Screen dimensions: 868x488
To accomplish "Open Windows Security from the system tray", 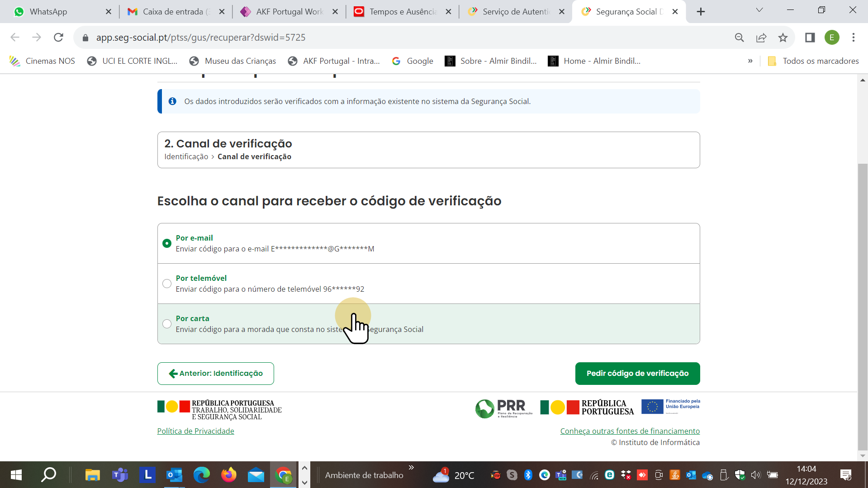I will [740, 475].
